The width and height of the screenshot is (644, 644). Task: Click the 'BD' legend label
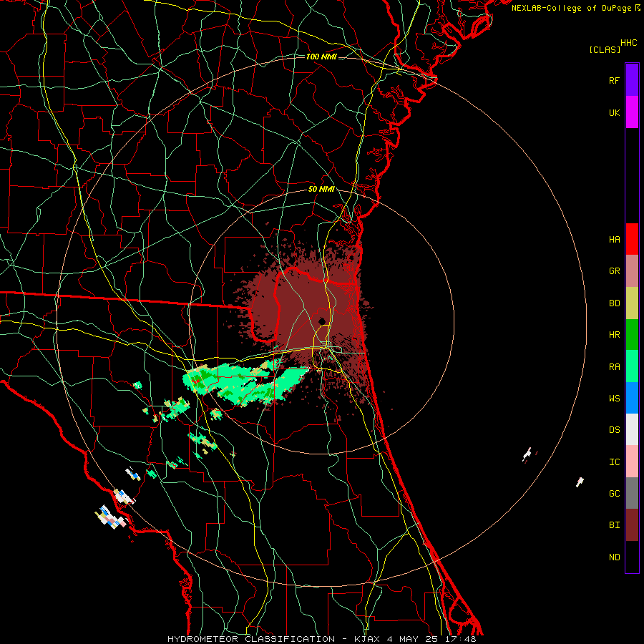point(614,303)
